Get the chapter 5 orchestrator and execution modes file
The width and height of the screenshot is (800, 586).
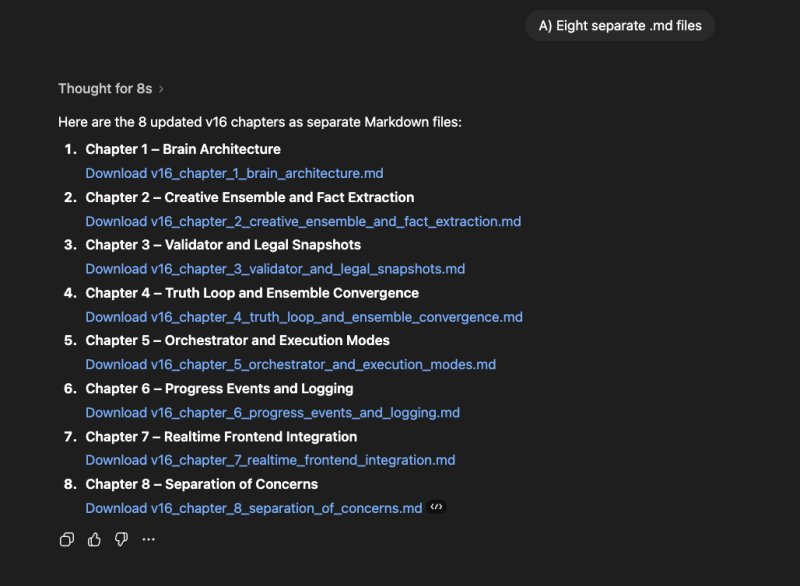coord(290,365)
